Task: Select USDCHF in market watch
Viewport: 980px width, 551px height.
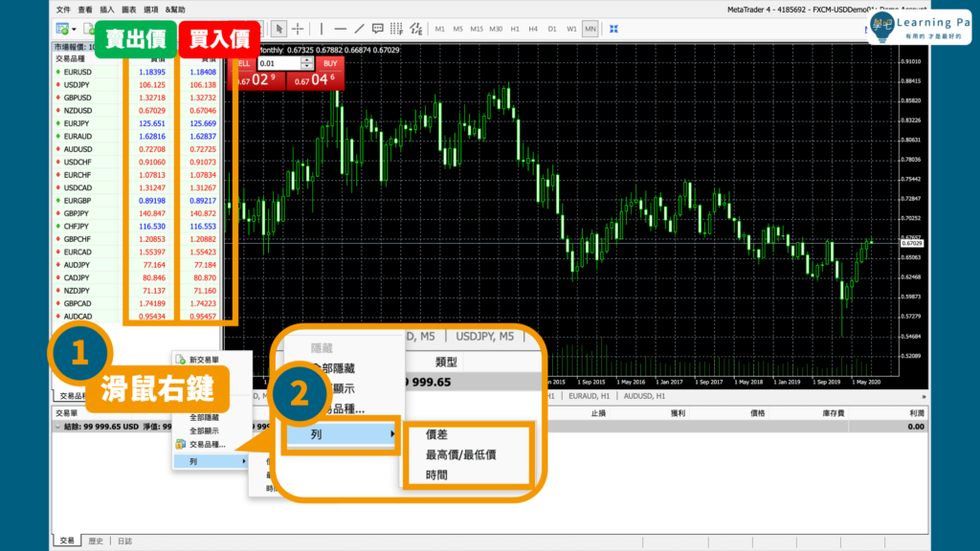Action: pos(78,162)
